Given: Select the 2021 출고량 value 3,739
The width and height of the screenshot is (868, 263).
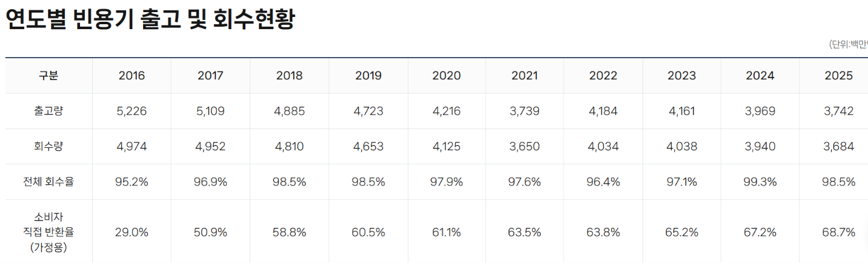Looking at the screenshot, I should (525, 112).
